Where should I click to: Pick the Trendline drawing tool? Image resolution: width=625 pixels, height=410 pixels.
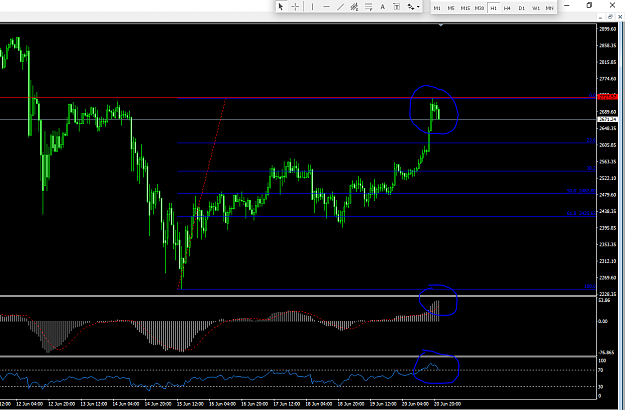click(x=340, y=7)
